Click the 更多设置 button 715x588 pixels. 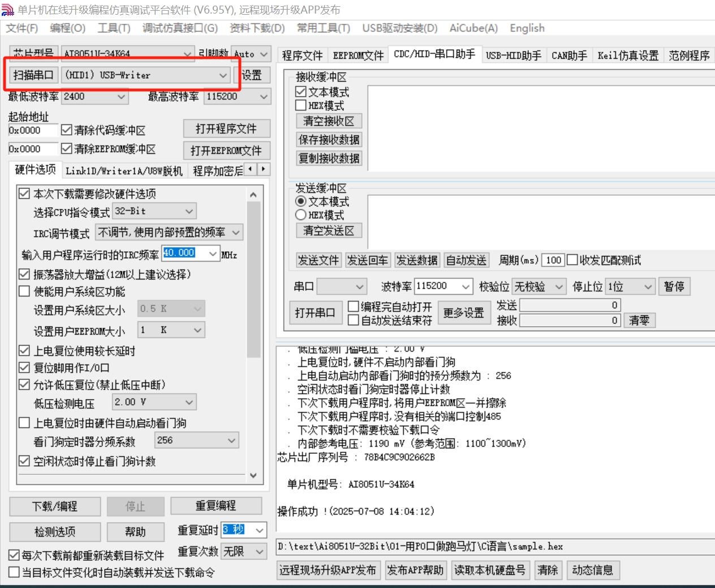464,312
